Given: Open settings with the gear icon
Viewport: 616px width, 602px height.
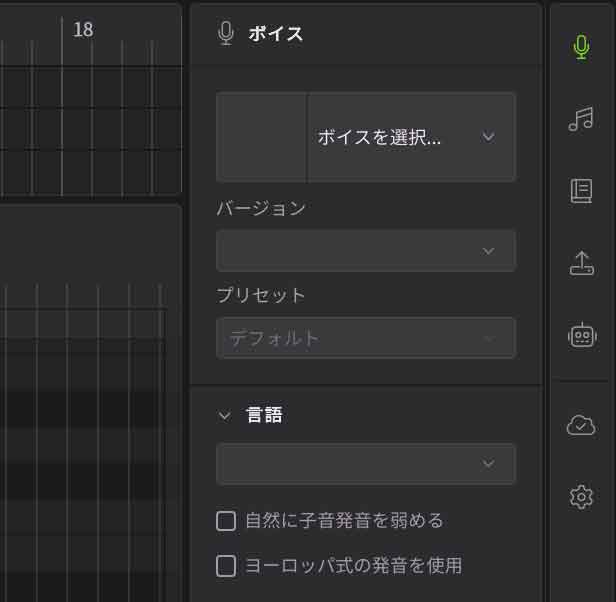Looking at the screenshot, I should 581,496.
